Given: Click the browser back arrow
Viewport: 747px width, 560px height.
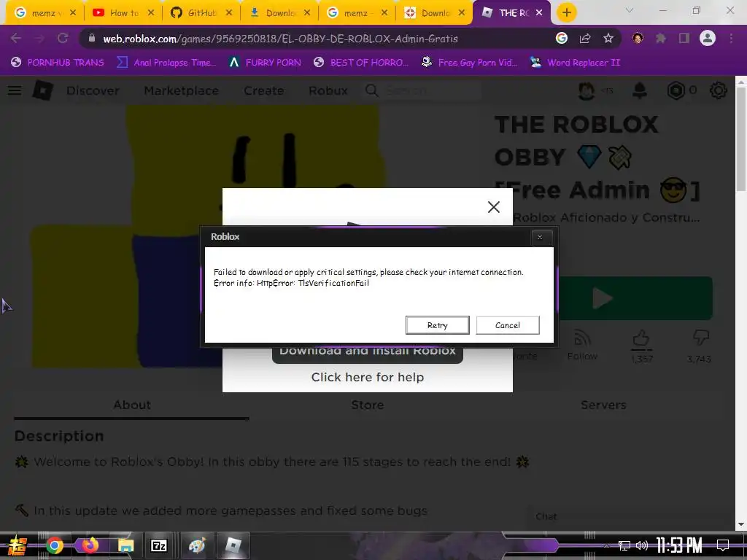Looking at the screenshot, I should point(16,38).
